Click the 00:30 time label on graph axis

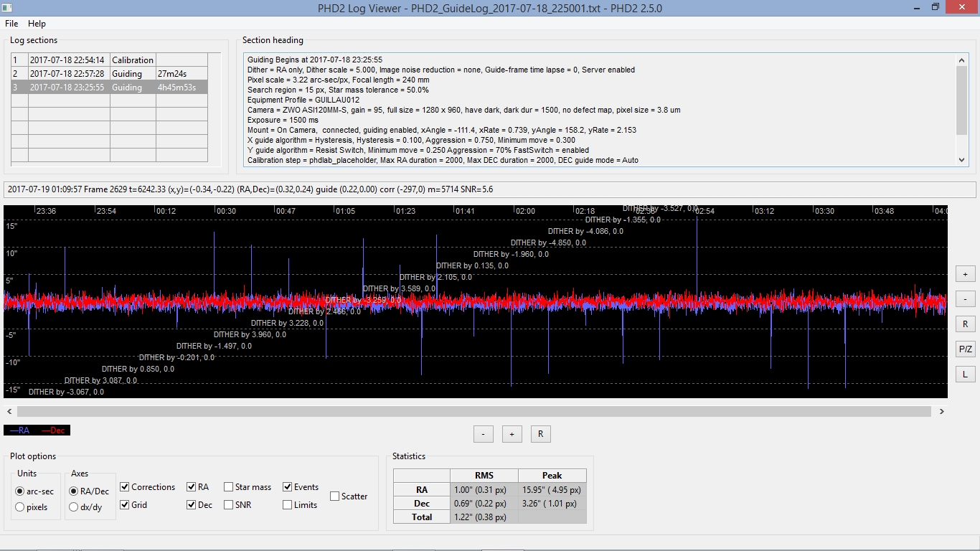coord(226,212)
